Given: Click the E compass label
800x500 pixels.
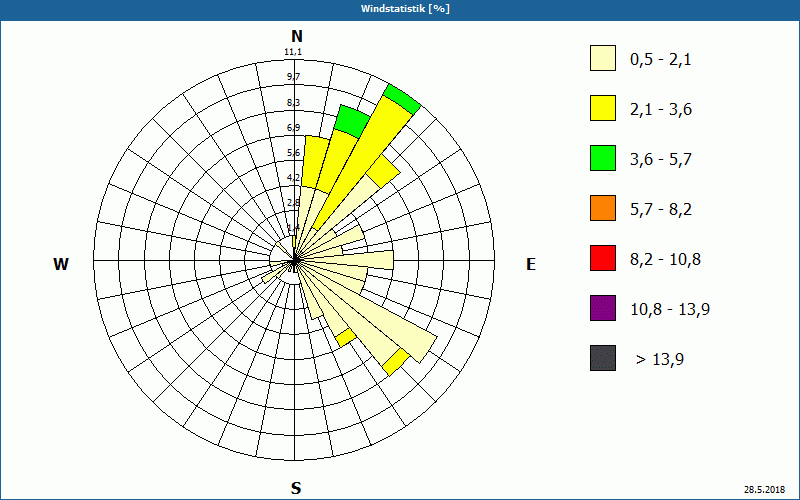Looking at the screenshot, I should 531,264.
